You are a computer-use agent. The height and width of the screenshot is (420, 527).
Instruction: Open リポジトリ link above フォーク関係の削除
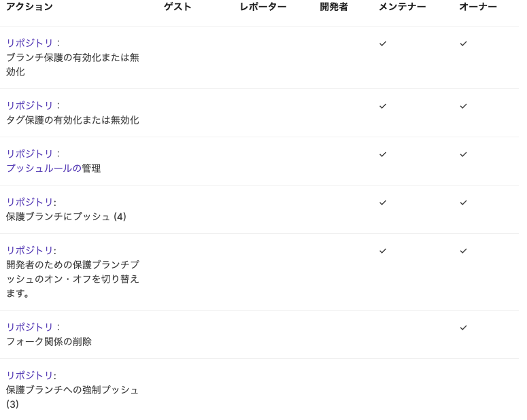tap(30, 327)
